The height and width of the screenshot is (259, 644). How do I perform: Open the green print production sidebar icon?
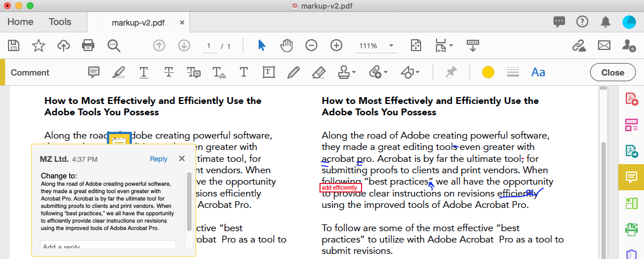(631, 229)
